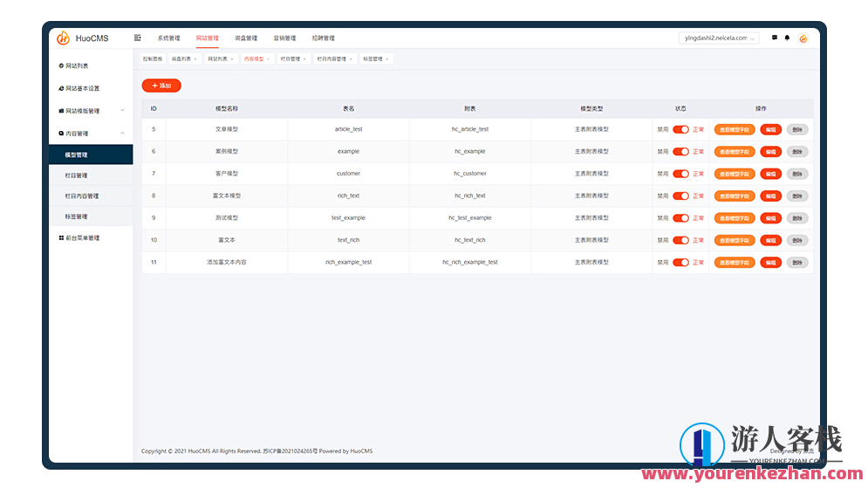Screen dimensions: 868x488
Task: Toggle status switch for example row
Action: pos(681,152)
